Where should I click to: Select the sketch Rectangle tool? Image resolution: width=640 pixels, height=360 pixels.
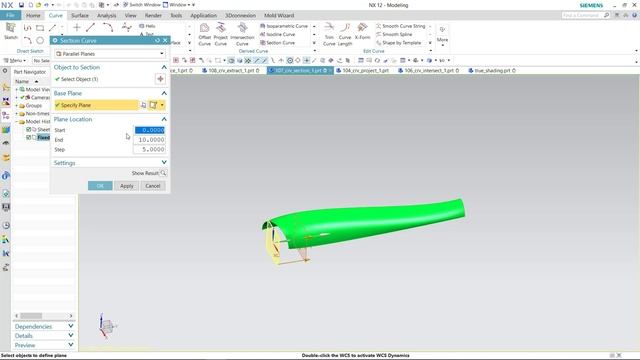[40, 28]
